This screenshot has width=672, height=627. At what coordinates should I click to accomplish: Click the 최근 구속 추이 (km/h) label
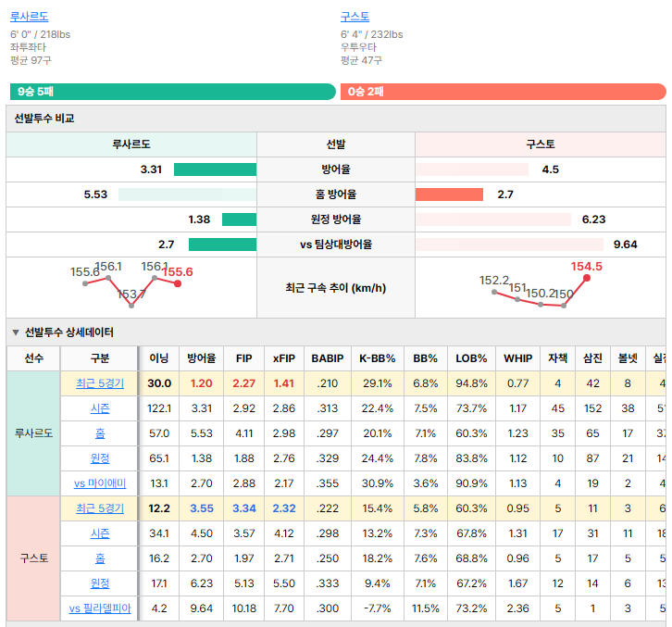point(336,288)
